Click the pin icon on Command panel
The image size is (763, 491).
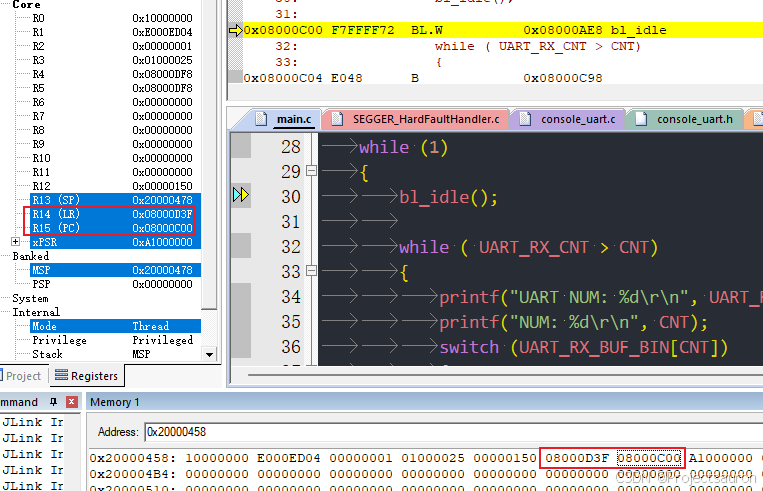pos(54,401)
